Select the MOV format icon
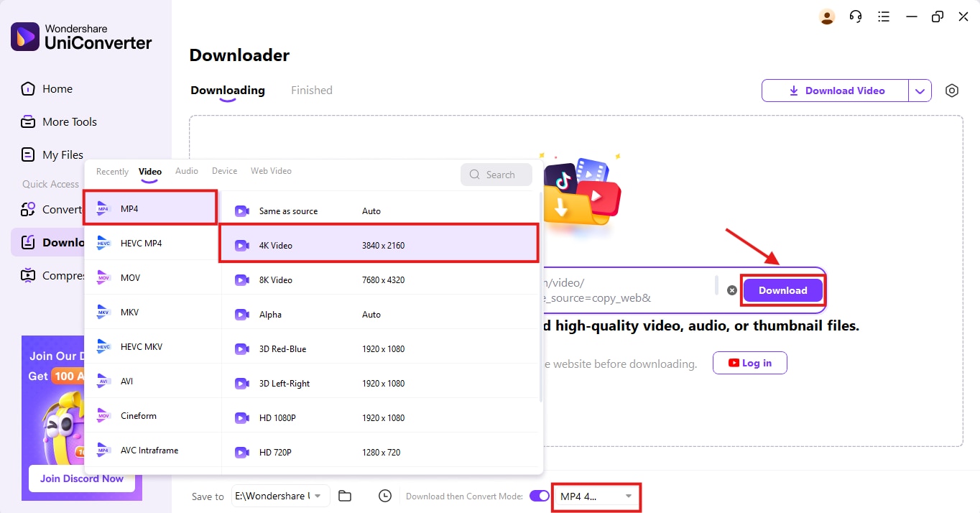The width and height of the screenshot is (980, 513). click(x=103, y=277)
